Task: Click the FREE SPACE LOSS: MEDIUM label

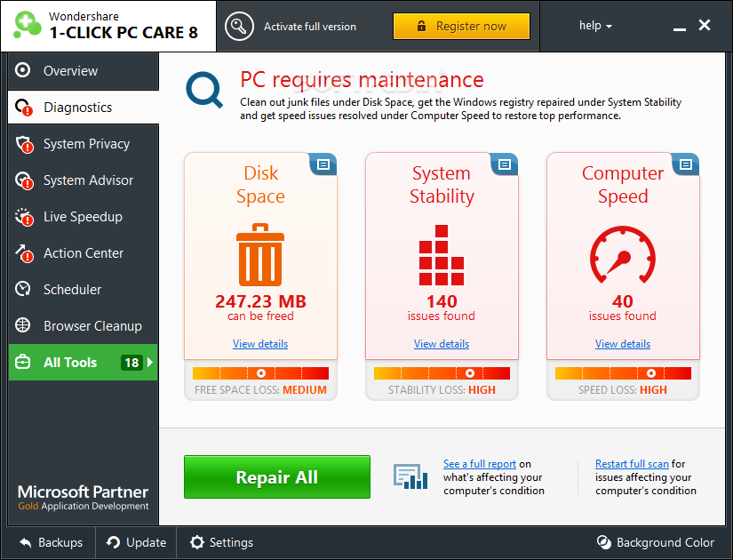Action: click(260, 389)
